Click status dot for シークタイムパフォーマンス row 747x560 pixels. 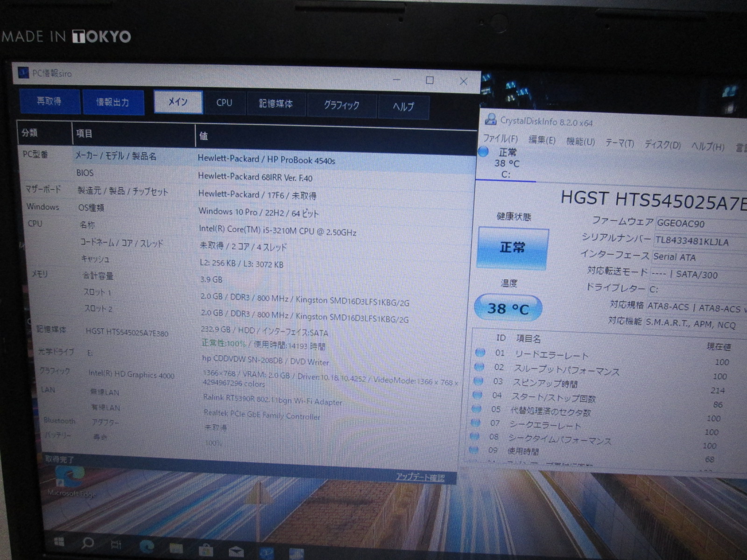click(474, 436)
